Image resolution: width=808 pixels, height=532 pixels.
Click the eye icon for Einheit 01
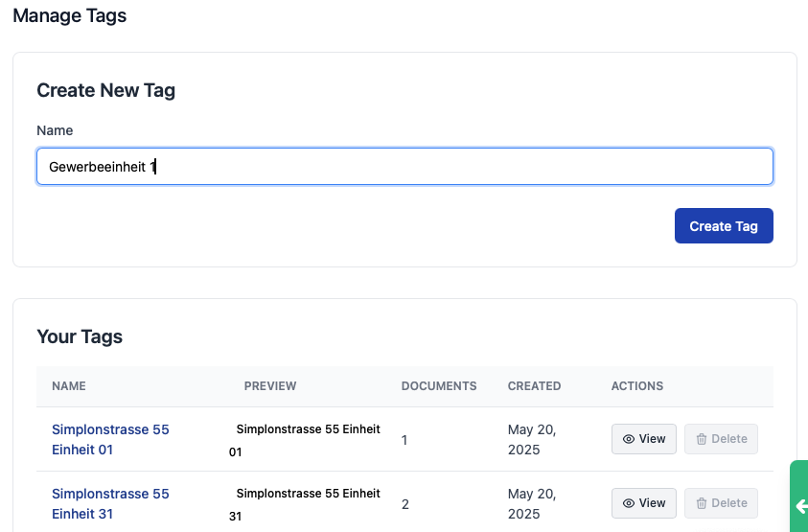pyautogui.click(x=629, y=439)
